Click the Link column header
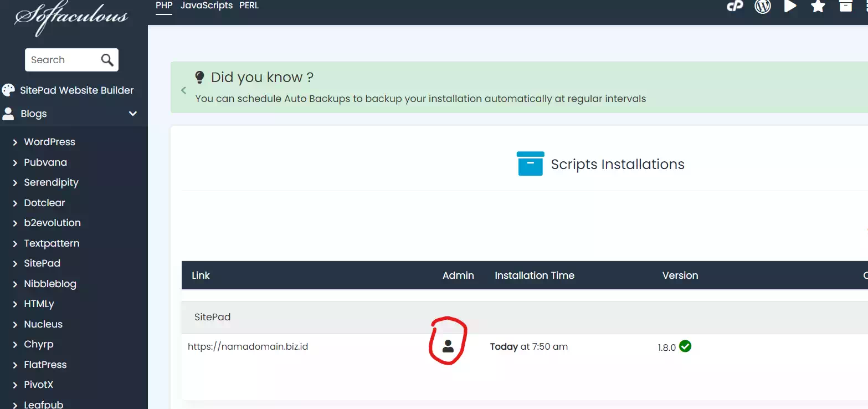 pyautogui.click(x=201, y=275)
